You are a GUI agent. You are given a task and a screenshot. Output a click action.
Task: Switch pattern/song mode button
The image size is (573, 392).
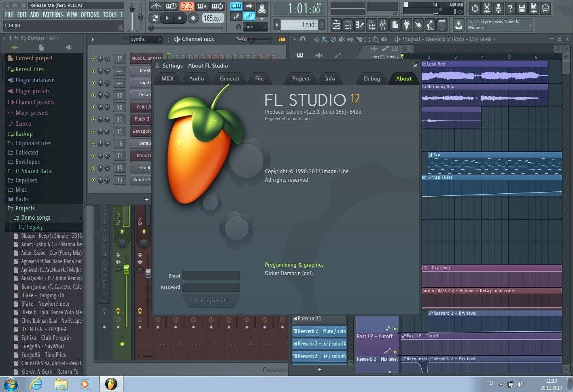pyautogui.click(x=155, y=18)
